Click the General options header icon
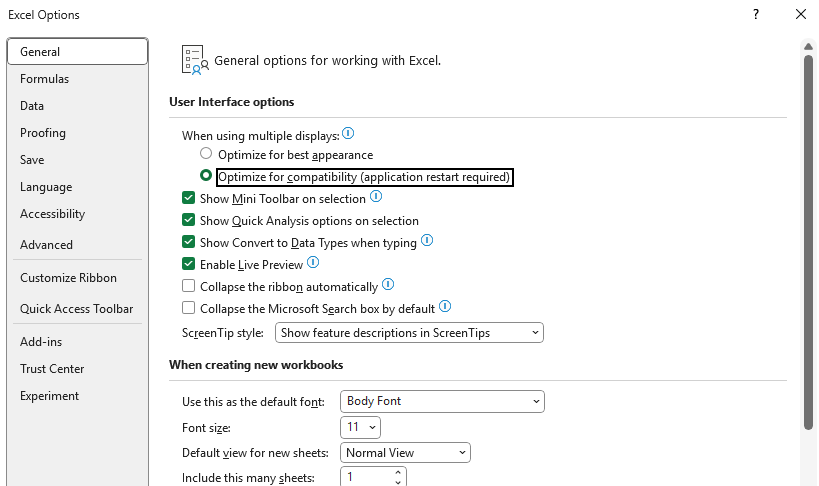The width and height of the screenshot is (819, 486). click(x=195, y=60)
